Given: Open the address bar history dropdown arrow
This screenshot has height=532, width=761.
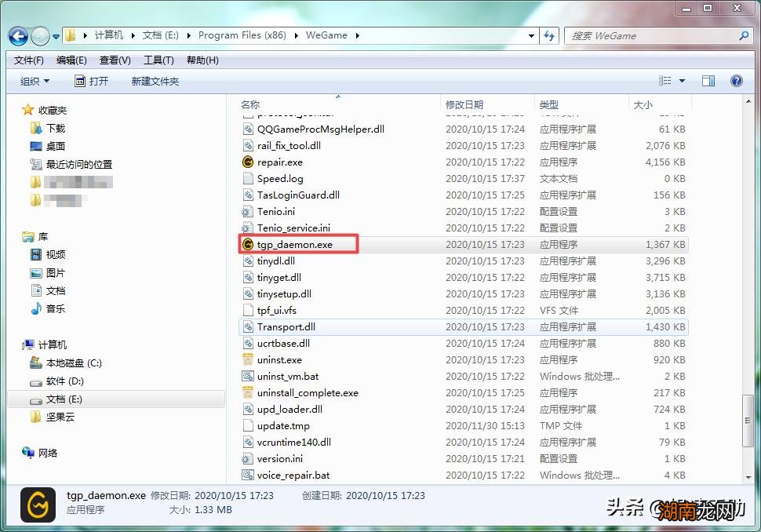Looking at the screenshot, I should [x=531, y=35].
